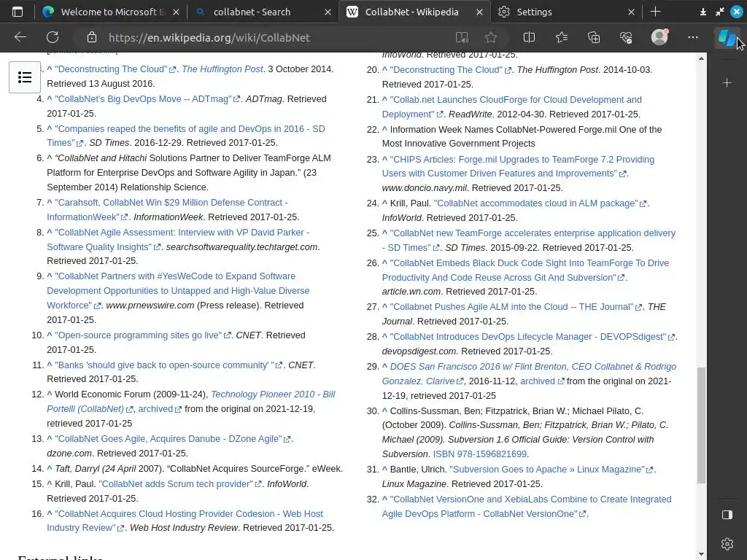Open Browser essentials heart icon
Image resolution: width=747 pixels, height=560 pixels.
(x=626, y=38)
